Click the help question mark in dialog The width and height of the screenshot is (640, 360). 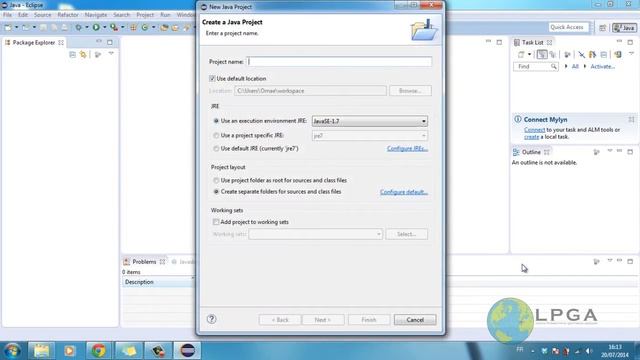pos(211,319)
